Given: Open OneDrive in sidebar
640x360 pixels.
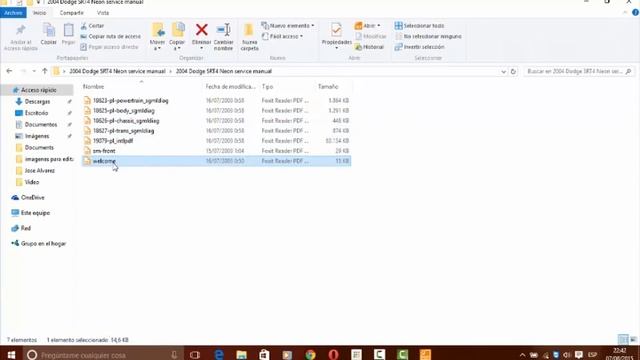Looking at the screenshot, I should [32, 198].
